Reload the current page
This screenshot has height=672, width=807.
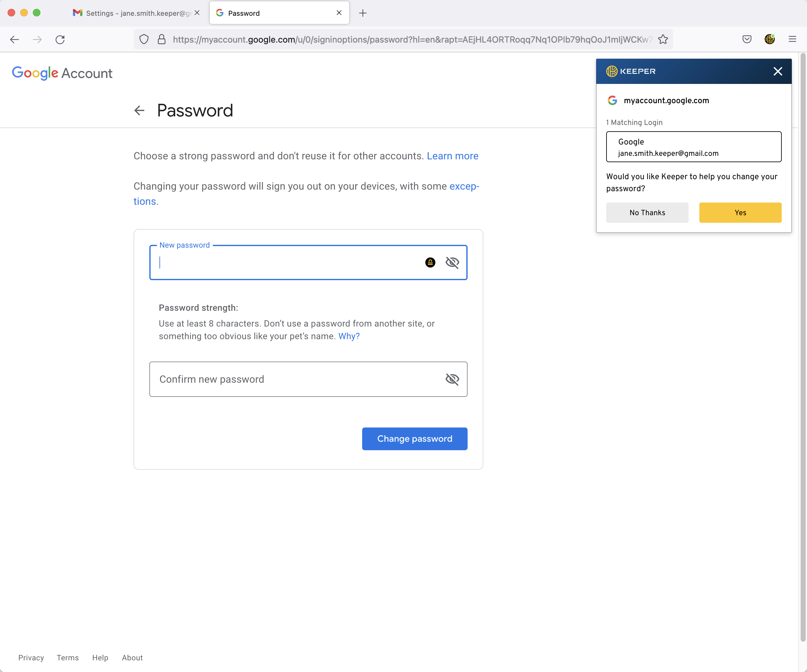(60, 39)
